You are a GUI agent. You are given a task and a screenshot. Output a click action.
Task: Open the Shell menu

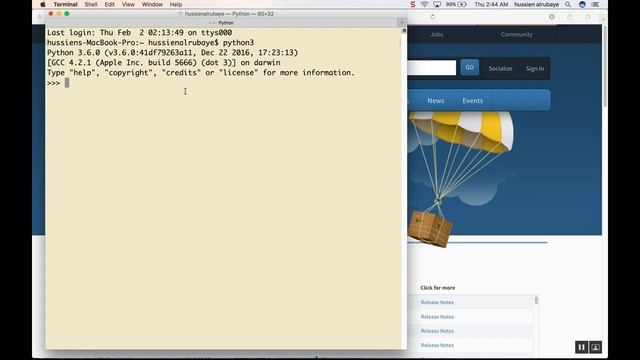(x=91, y=4)
